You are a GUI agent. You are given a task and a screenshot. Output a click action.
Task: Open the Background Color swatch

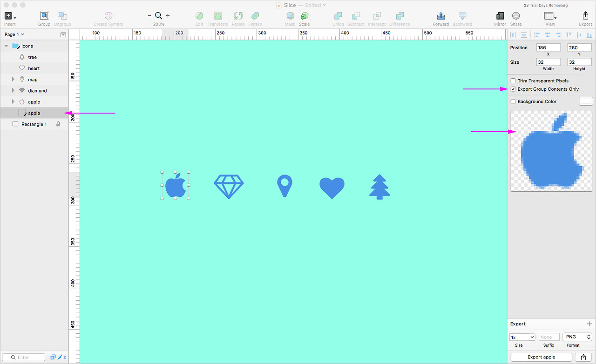click(586, 101)
